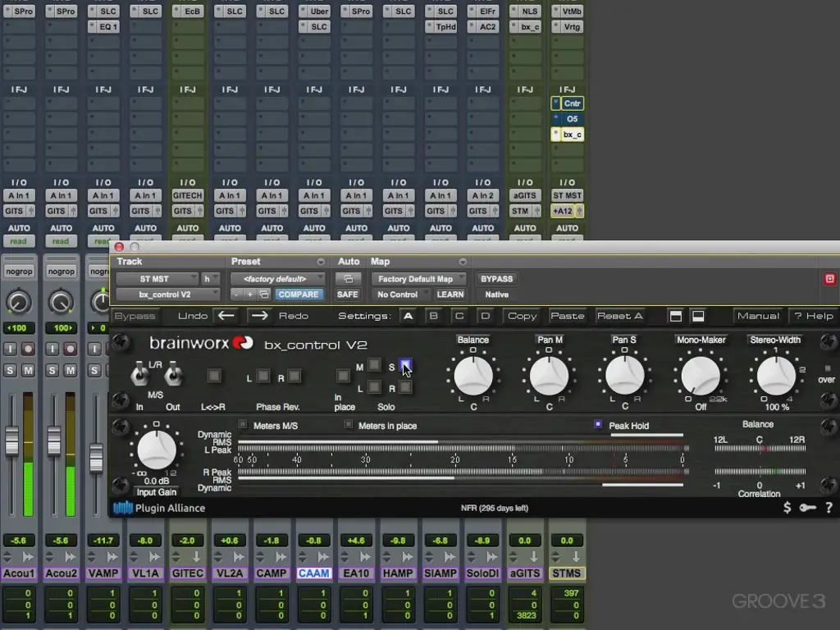
Task: Open the plugin Manual
Action: pos(758,316)
